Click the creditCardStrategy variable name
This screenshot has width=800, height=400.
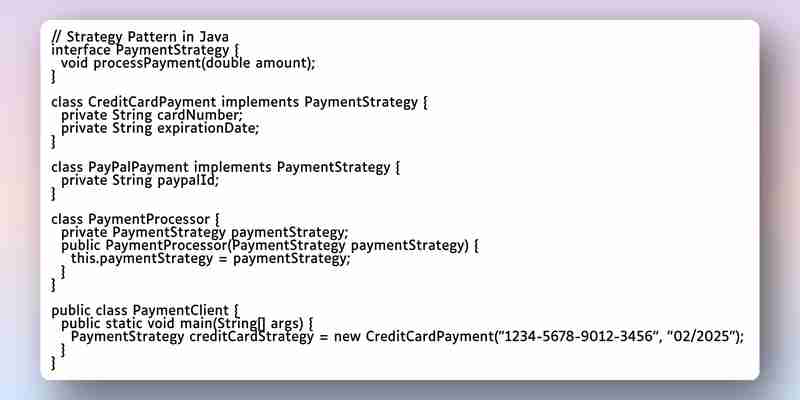point(252,337)
